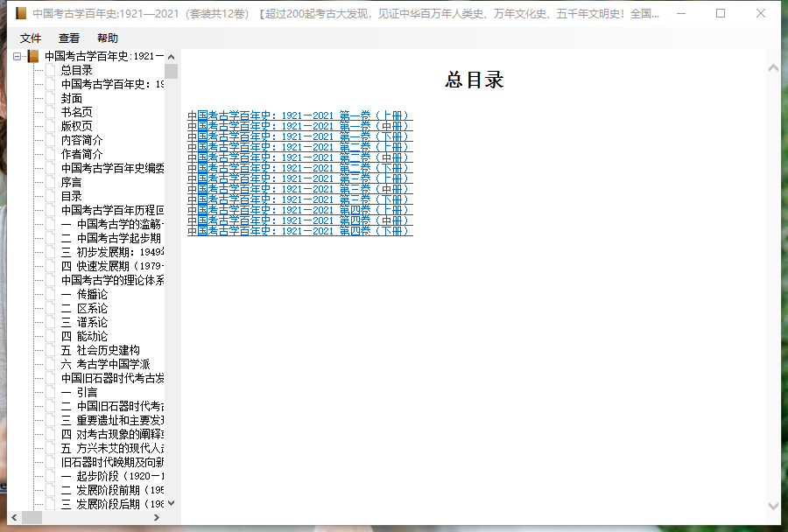
Task: Select 版权页 tree item
Action: [77, 126]
